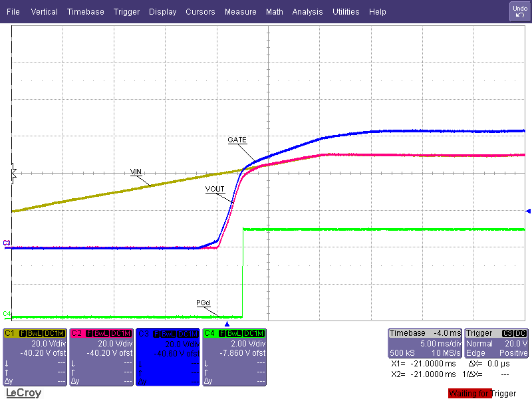Click the blue trigger position marker below grid
The image size is (532, 399).
pos(227,324)
